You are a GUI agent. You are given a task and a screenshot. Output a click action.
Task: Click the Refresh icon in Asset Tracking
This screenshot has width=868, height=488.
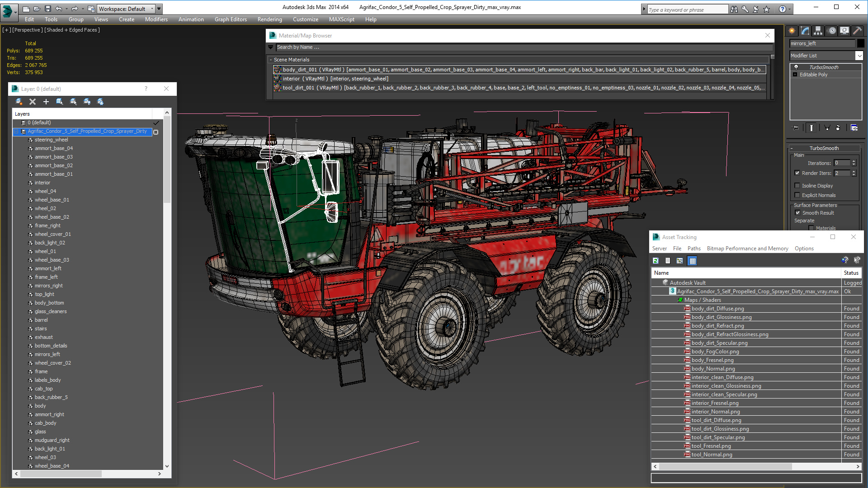pos(656,261)
